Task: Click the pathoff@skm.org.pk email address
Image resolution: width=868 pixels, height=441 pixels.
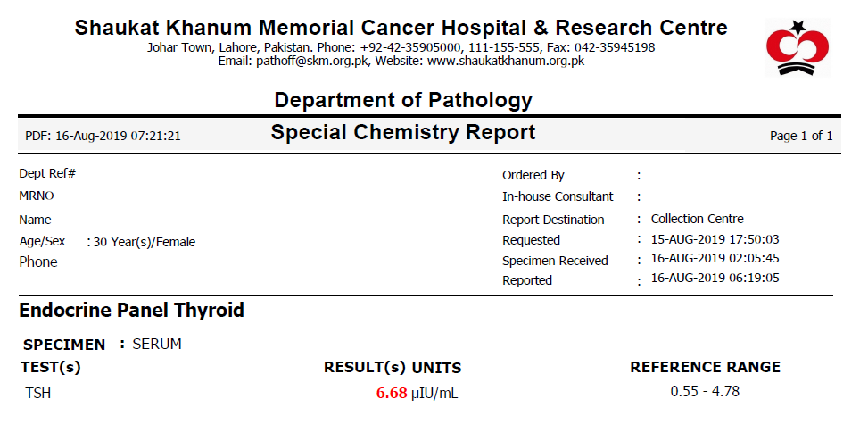Action: coord(311,61)
